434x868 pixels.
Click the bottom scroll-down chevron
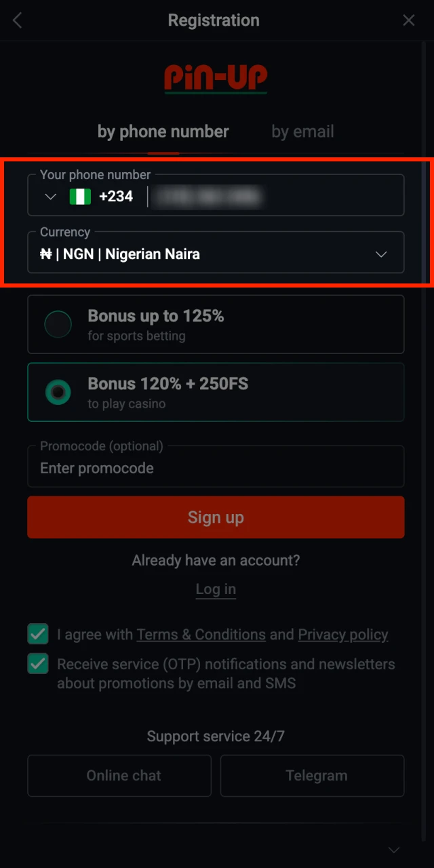click(x=393, y=850)
